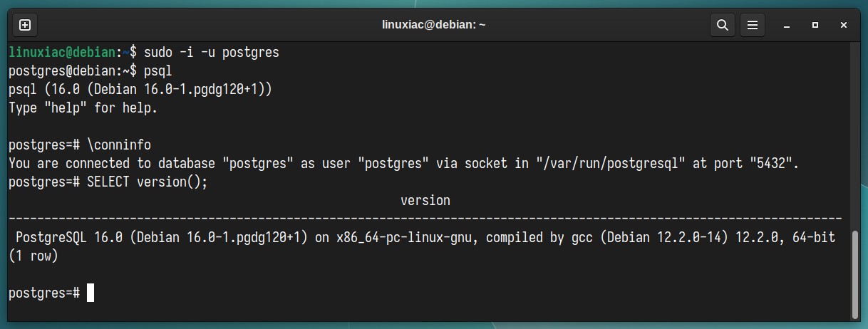Maximize the terminal window
The width and height of the screenshot is (868, 329).
pos(815,25)
